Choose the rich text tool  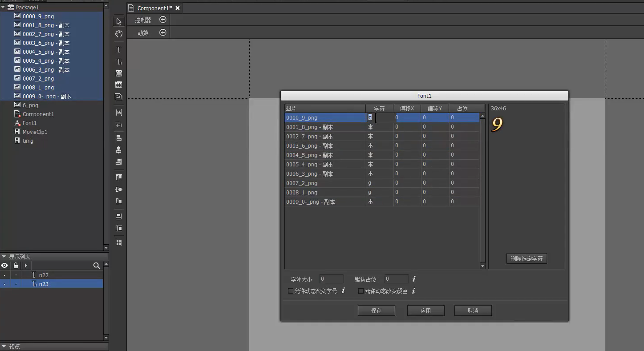118,61
